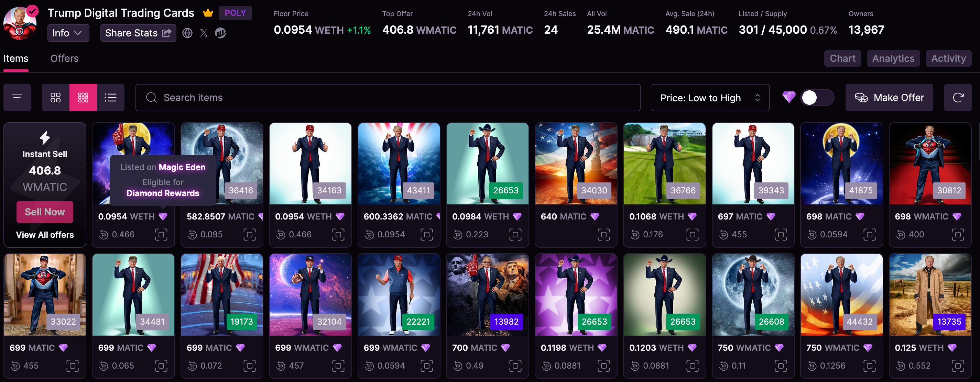980x382 pixels.
Task: Switch to large grid view
Action: tap(56, 98)
